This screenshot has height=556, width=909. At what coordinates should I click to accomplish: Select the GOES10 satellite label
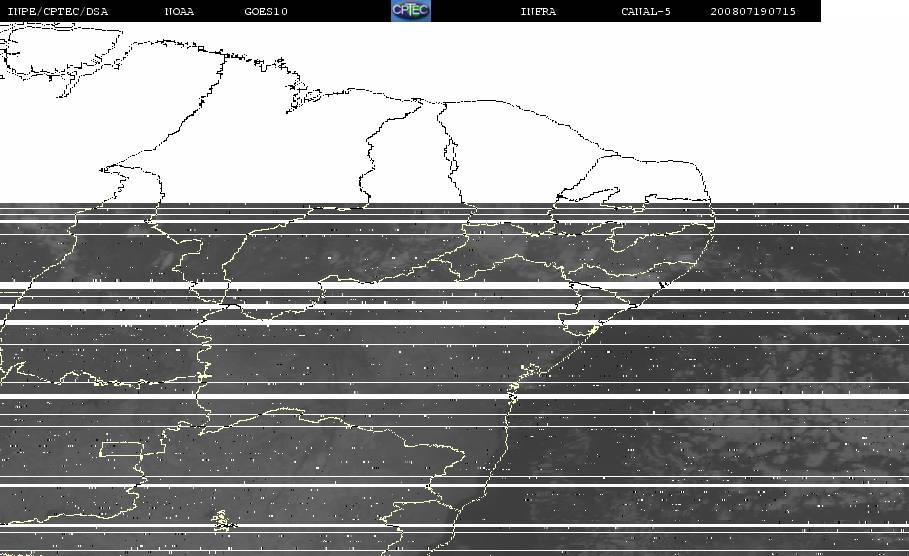(266, 11)
